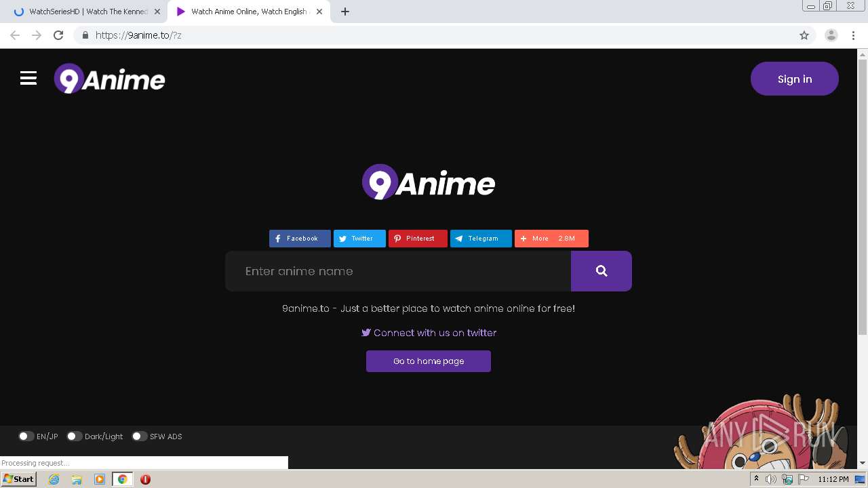Open Connect with us on twitter link

point(429,333)
